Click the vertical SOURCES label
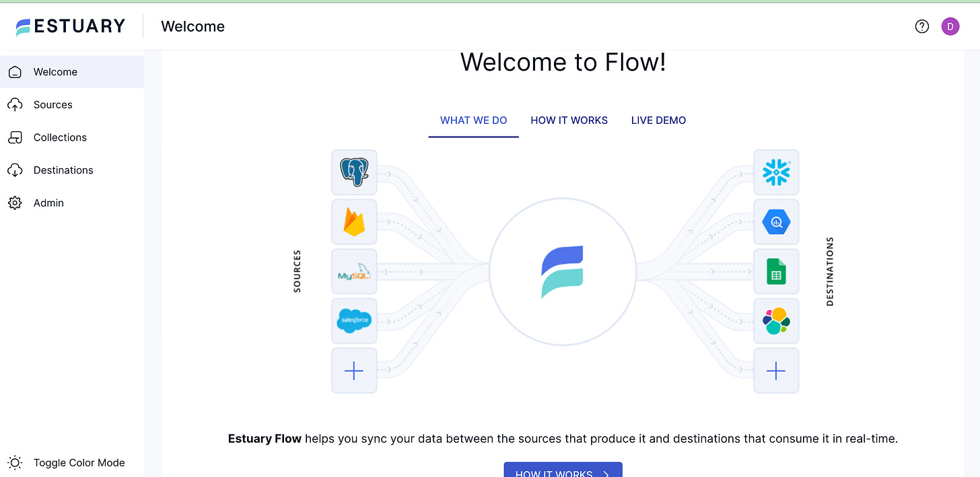The height and width of the screenshot is (477, 980). click(297, 271)
